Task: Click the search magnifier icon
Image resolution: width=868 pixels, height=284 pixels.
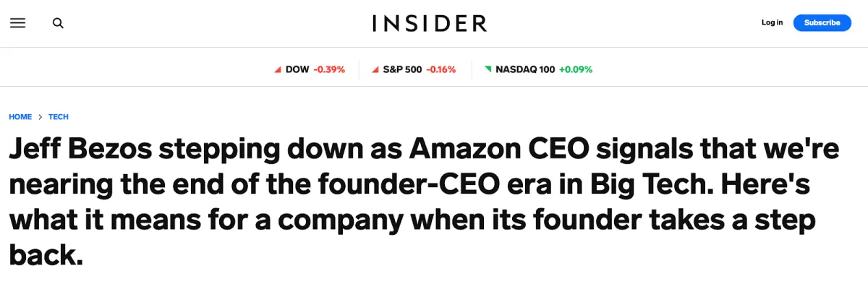Action: coord(58,23)
